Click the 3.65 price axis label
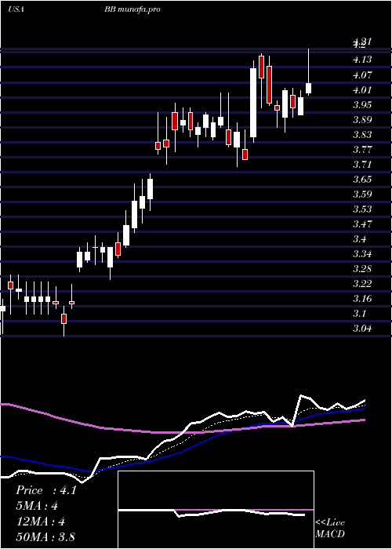Screen dimensions: 392x549 362,180
